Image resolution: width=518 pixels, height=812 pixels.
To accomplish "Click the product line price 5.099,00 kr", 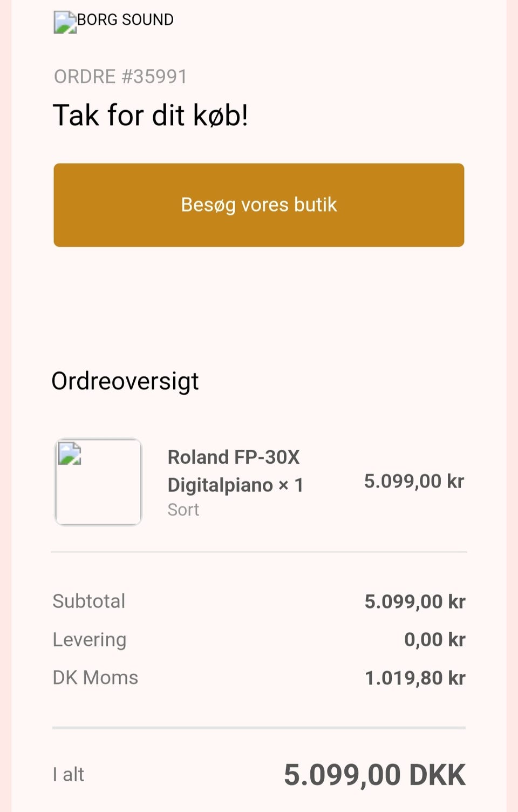I will point(414,481).
